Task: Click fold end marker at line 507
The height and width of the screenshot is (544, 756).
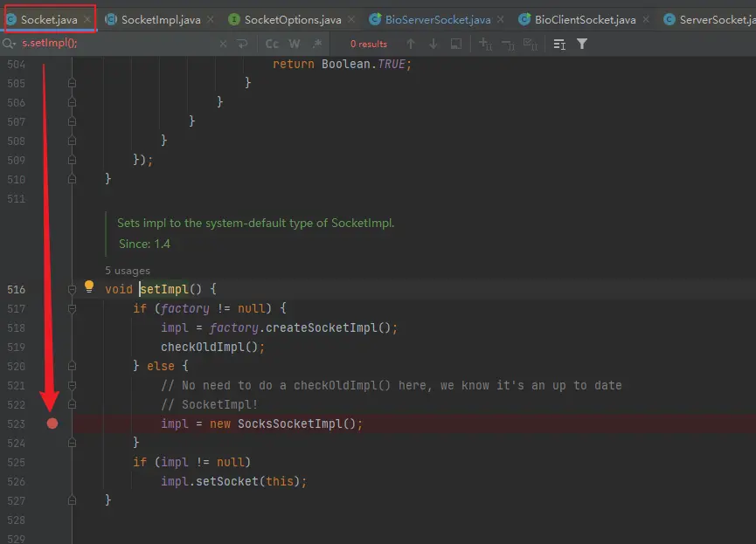Action: (x=72, y=121)
